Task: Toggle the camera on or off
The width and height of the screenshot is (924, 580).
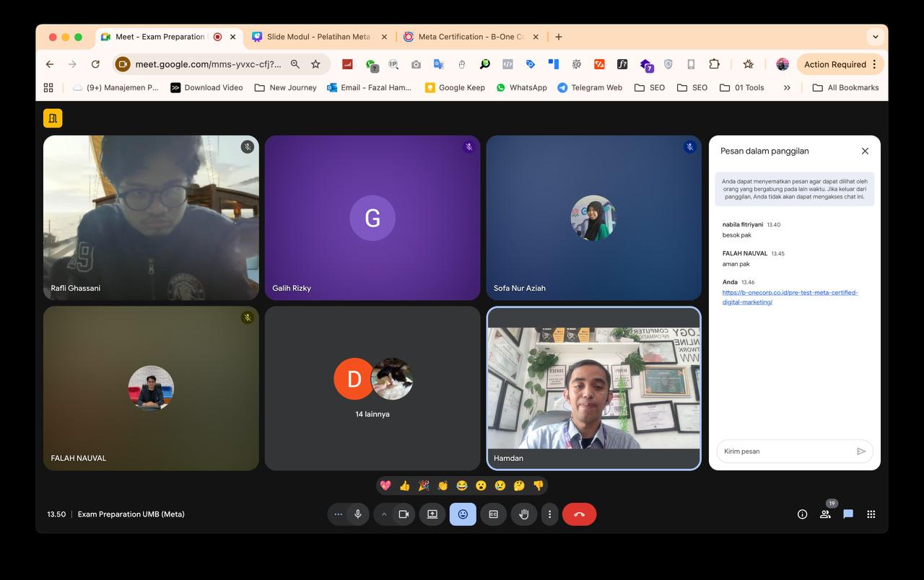Action: pyautogui.click(x=404, y=514)
